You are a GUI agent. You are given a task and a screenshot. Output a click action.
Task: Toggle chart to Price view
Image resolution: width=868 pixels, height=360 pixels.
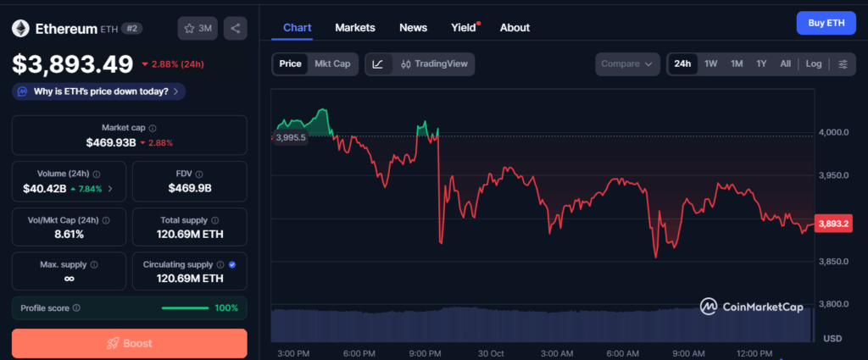point(290,64)
